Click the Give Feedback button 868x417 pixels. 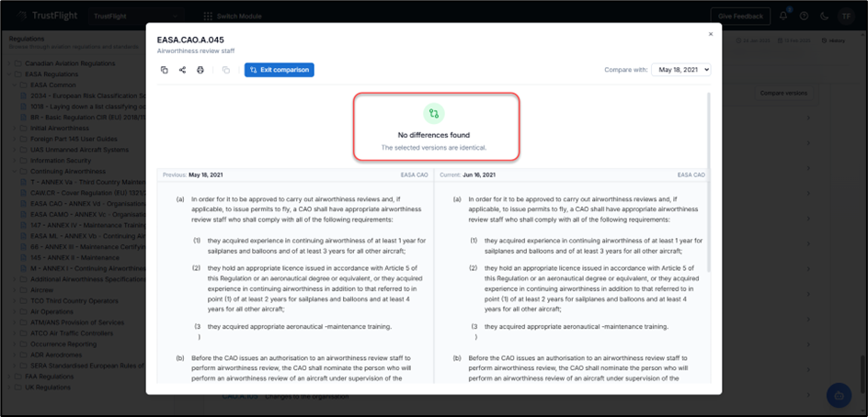tap(739, 16)
